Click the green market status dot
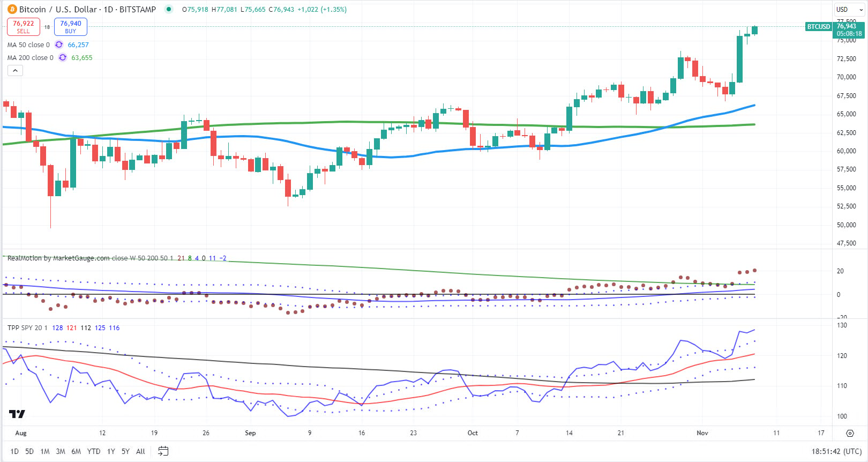 coord(169,9)
